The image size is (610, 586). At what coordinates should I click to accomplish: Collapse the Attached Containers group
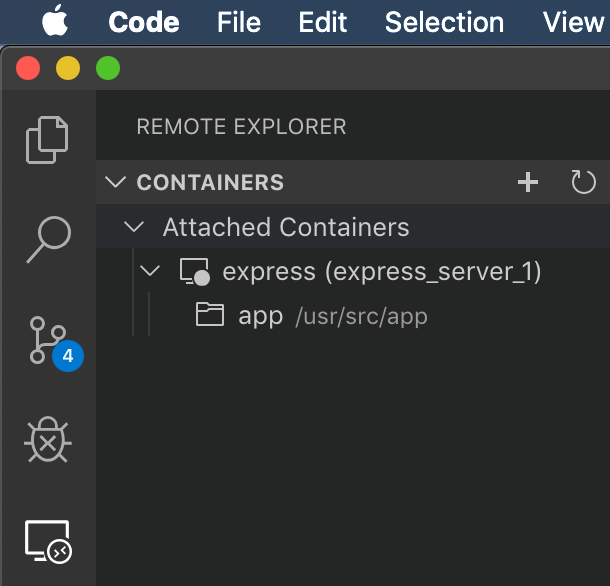click(133, 227)
